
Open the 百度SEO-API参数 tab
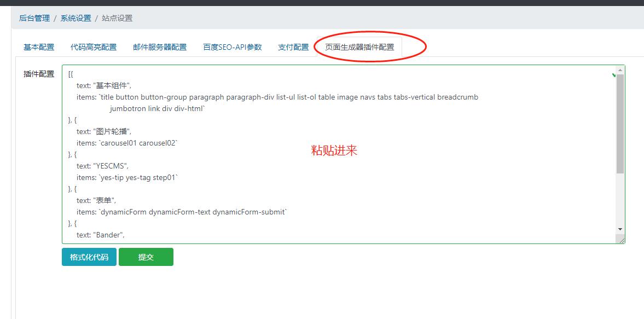(233, 47)
